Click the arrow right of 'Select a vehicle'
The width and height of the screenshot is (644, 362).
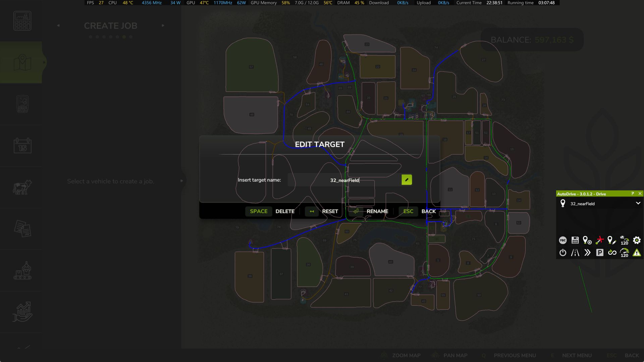click(181, 181)
